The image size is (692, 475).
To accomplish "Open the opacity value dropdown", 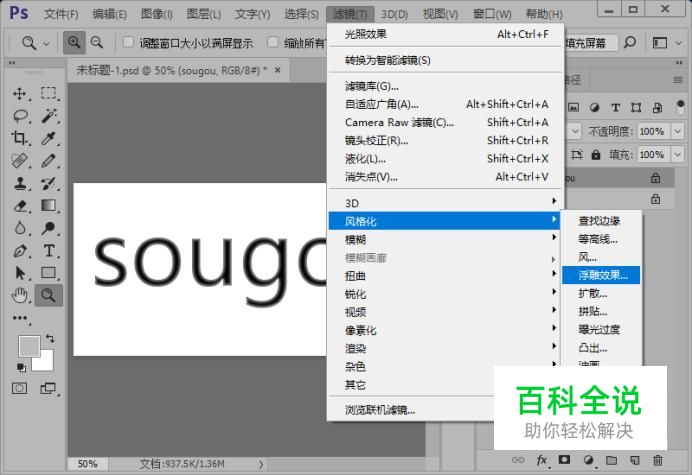I will (677, 131).
